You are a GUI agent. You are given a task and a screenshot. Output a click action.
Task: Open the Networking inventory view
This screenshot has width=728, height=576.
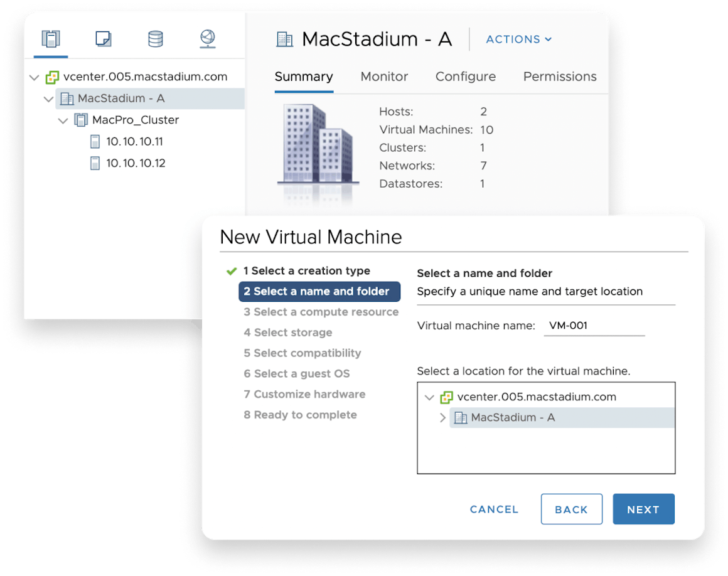pyautogui.click(x=208, y=38)
